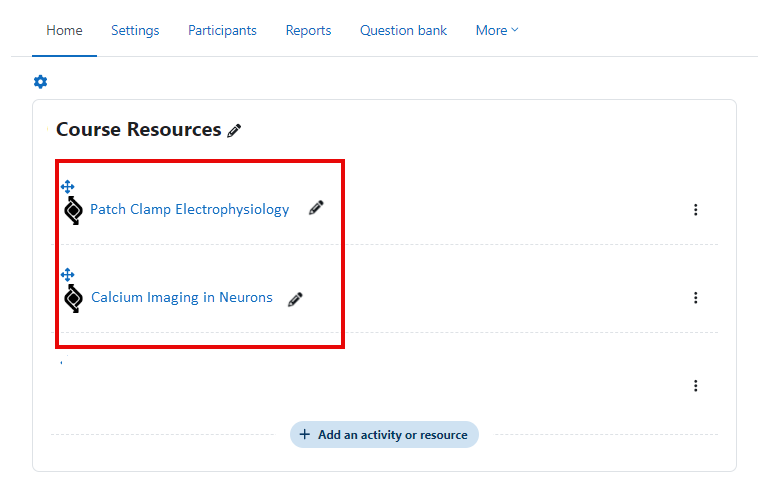
Task: Edit title of Calcium Imaging in Neurons
Action: [295, 300]
